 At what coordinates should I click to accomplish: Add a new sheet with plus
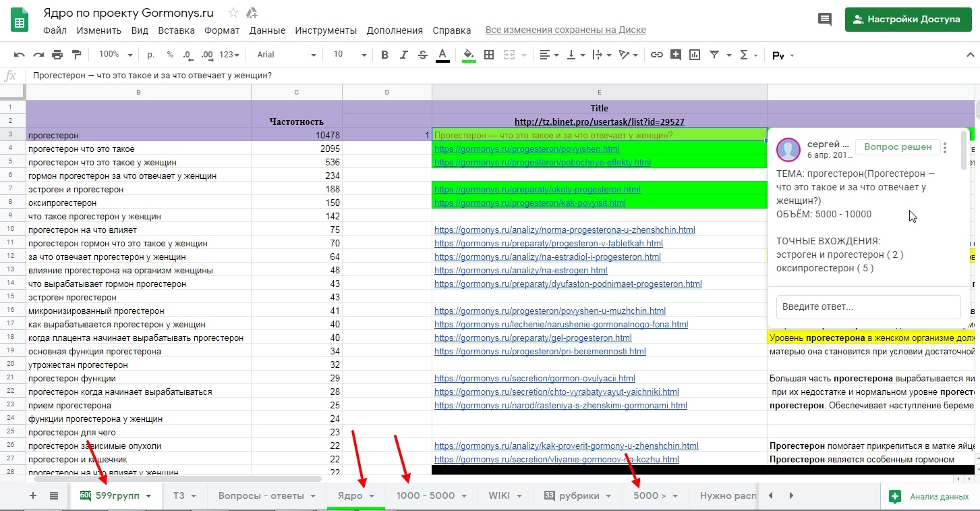pyautogui.click(x=33, y=496)
